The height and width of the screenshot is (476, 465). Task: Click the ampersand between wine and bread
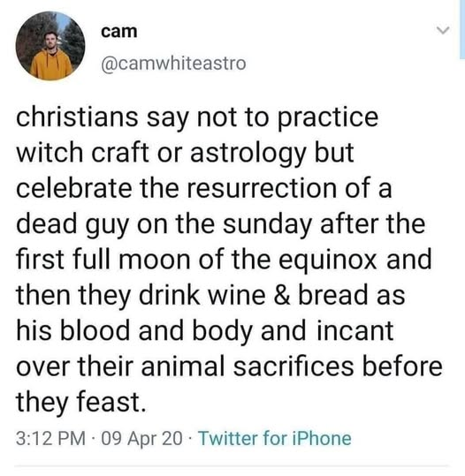(x=281, y=295)
